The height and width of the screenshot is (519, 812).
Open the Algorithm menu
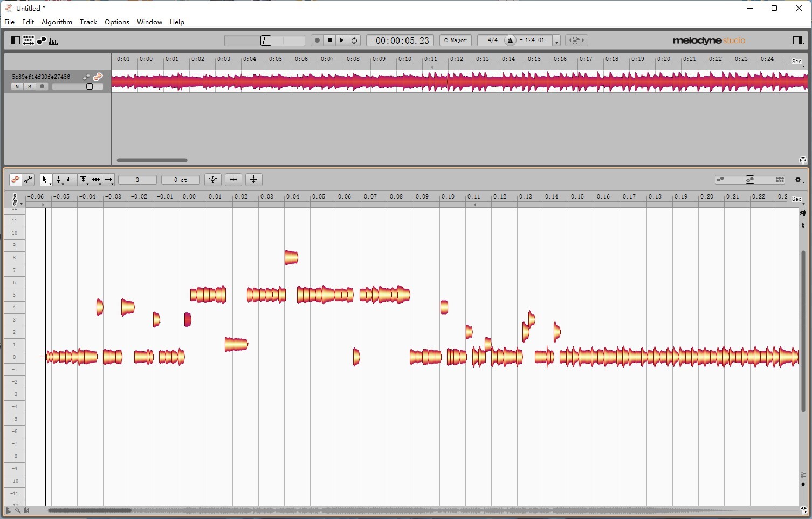pos(56,22)
